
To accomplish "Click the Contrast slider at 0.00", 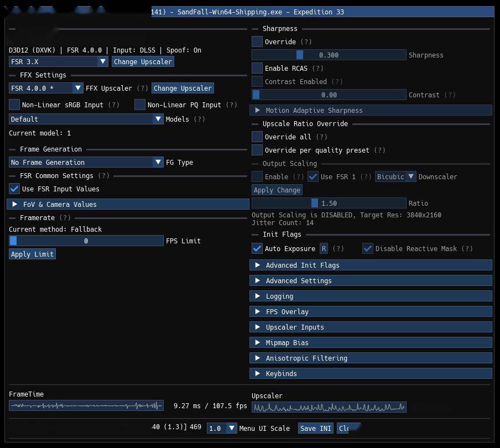I will point(329,95).
